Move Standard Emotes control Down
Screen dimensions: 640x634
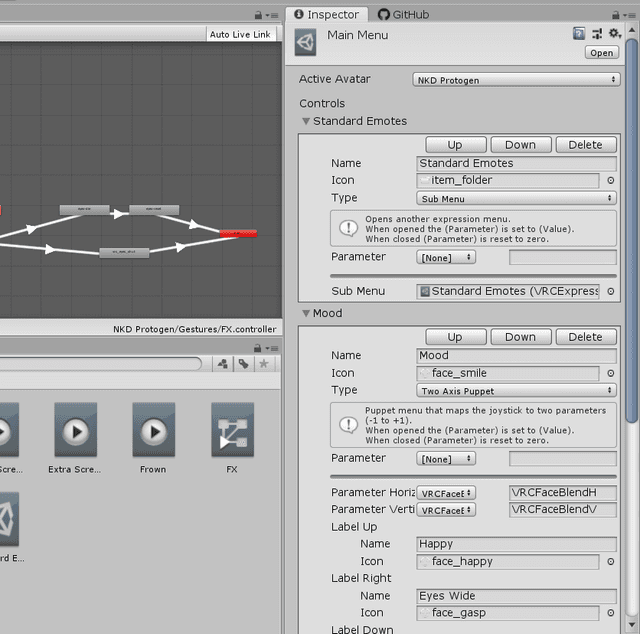tap(520, 145)
